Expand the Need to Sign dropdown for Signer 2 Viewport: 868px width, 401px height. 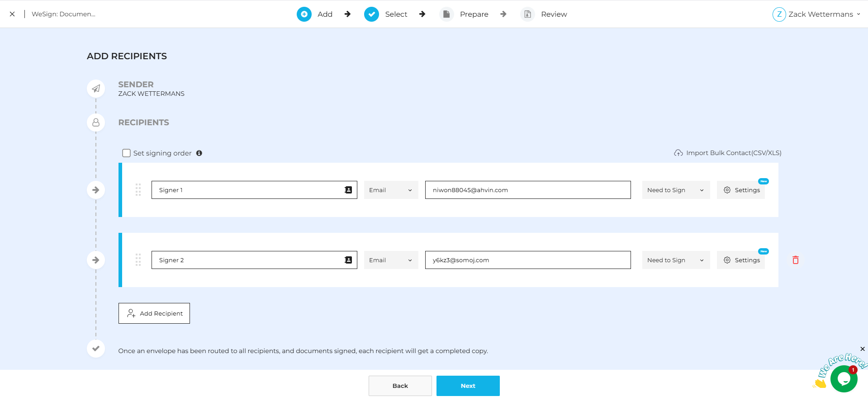pyautogui.click(x=675, y=260)
